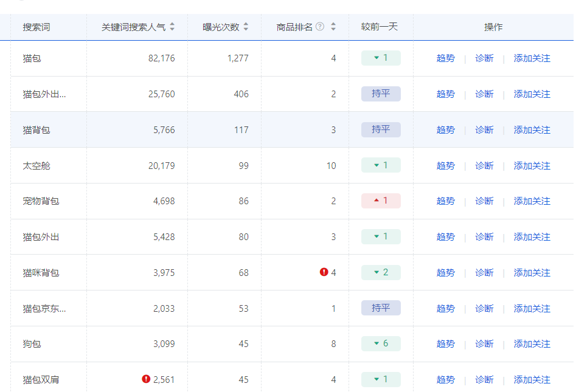The image size is (576, 392).
Task: Open 诊断 for 宠物背包
Action: (x=484, y=201)
